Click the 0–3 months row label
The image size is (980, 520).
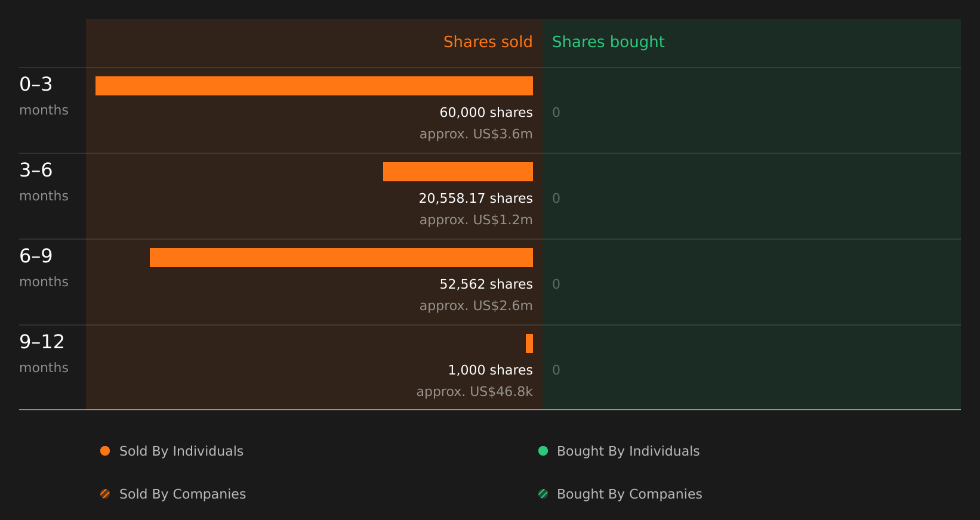[x=44, y=95]
